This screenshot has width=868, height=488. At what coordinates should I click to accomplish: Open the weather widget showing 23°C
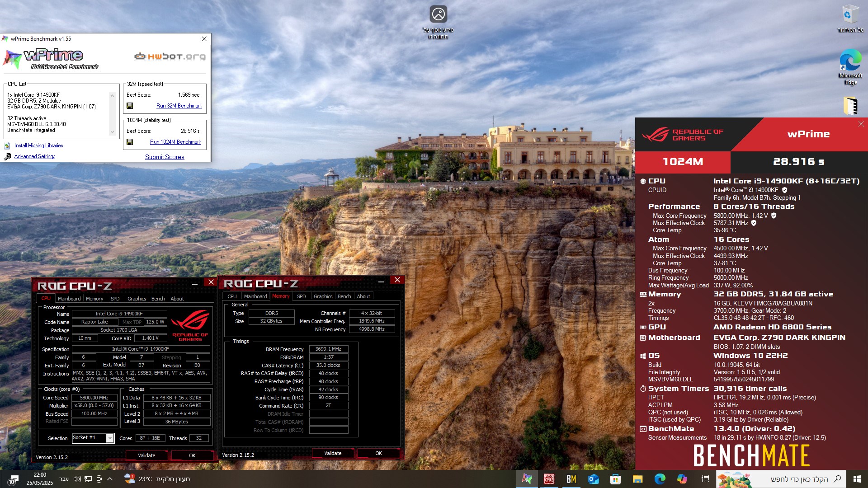157,479
